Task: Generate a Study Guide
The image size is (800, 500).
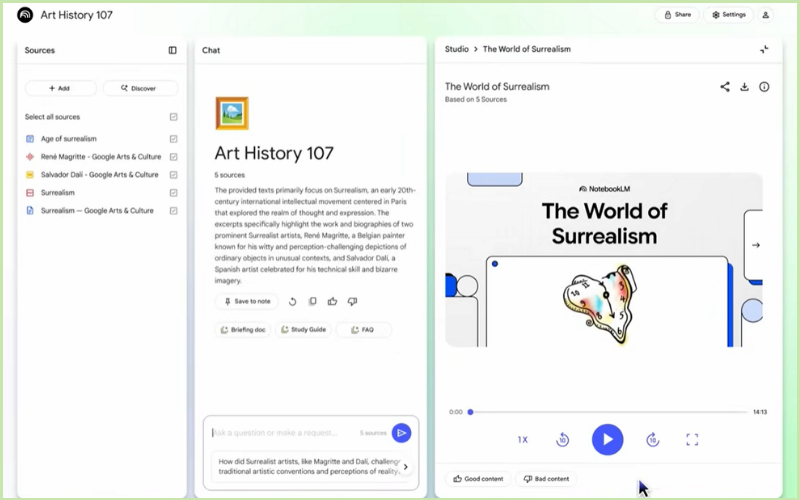Action: coord(304,330)
